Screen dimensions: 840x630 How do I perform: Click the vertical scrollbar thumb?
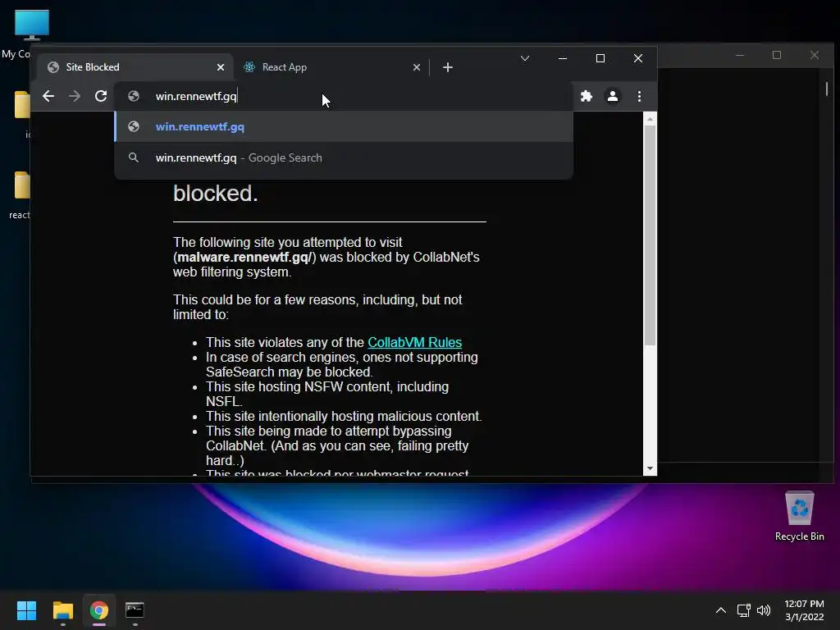pos(650,235)
